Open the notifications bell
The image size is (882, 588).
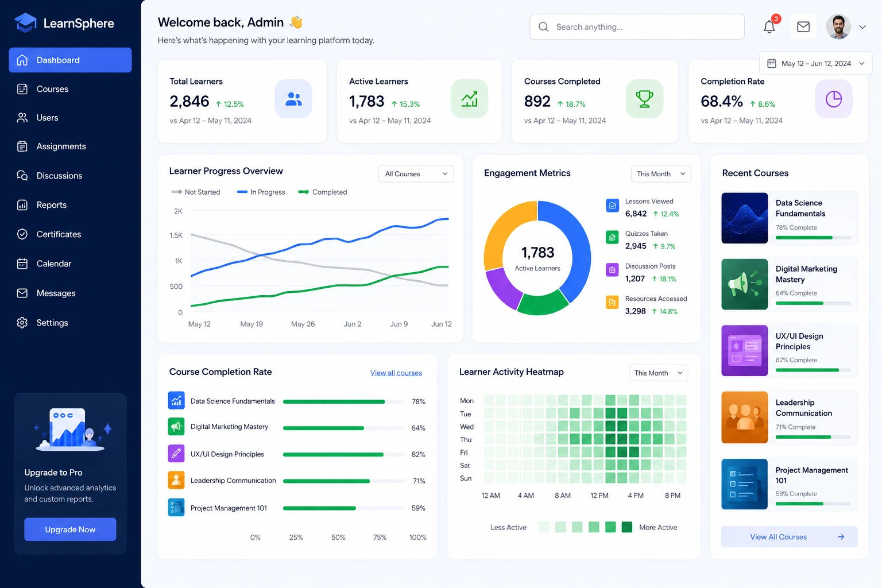pyautogui.click(x=769, y=26)
